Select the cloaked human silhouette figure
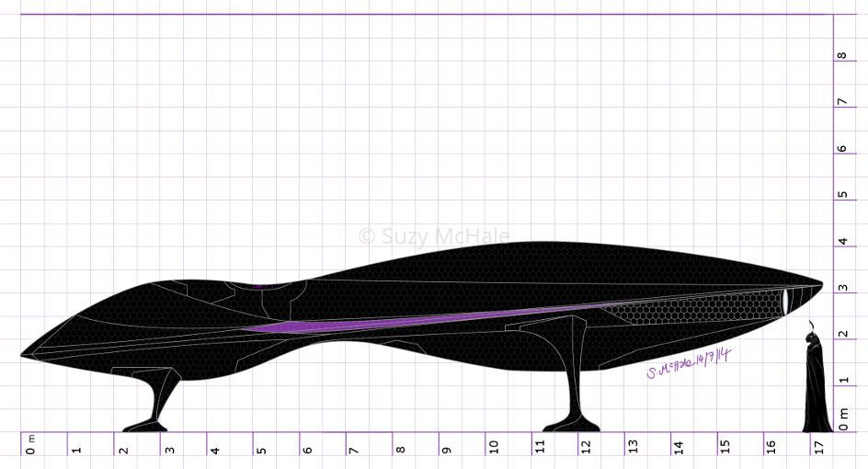Image resolution: width=868 pixels, height=469 pixels. tap(815, 384)
